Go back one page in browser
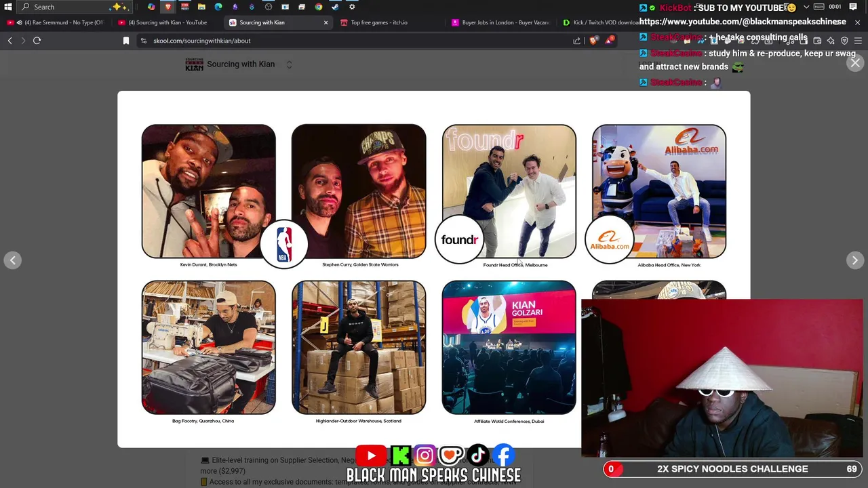This screenshot has height=488, width=868. tap(10, 41)
